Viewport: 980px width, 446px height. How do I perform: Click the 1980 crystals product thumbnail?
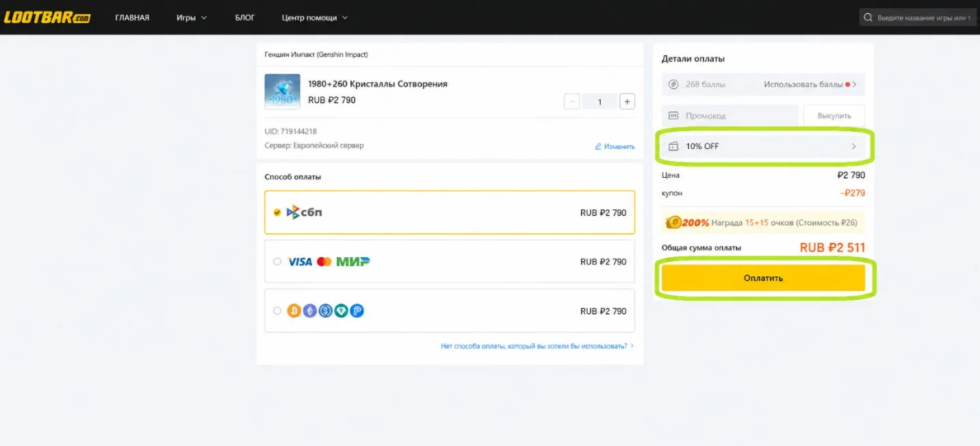283,92
